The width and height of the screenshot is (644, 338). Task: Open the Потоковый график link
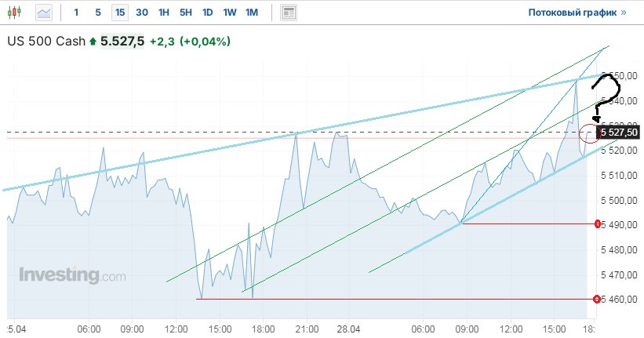577,13
